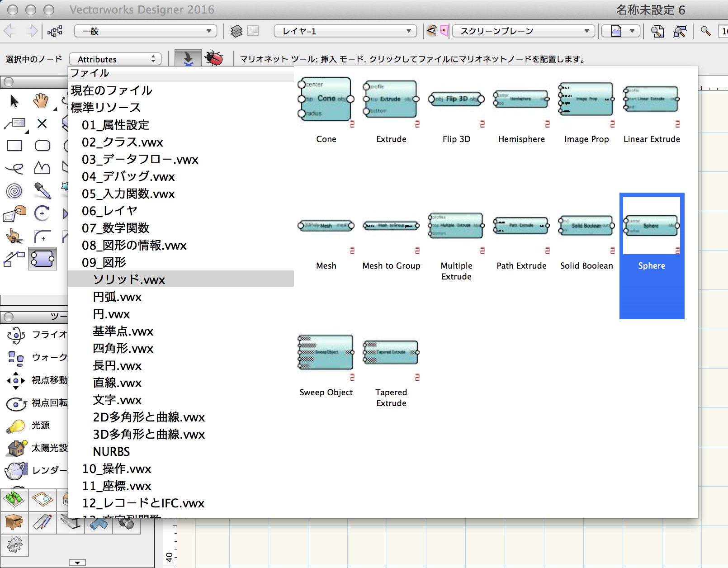Image resolution: width=728 pixels, height=568 pixels.
Task: Open the スクリーンプレーン plane dropdown
Action: click(524, 31)
